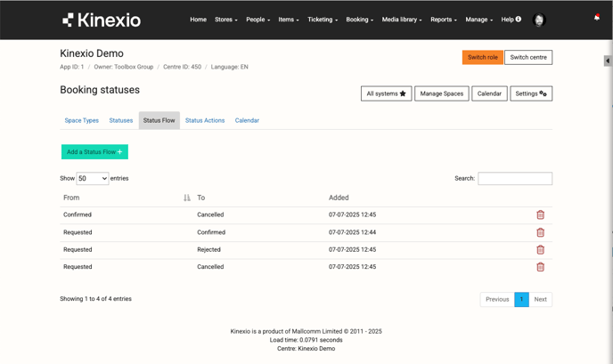The width and height of the screenshot is (613, 364).
Task: Open the Settings dropdown button
Action: click(x=531, y=93)
